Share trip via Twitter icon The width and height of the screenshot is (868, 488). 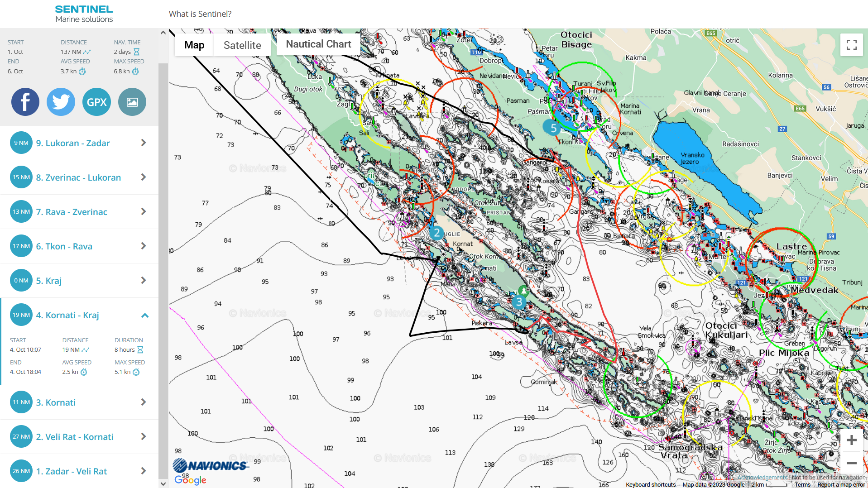pyautogui.click(x=61, y=102)
